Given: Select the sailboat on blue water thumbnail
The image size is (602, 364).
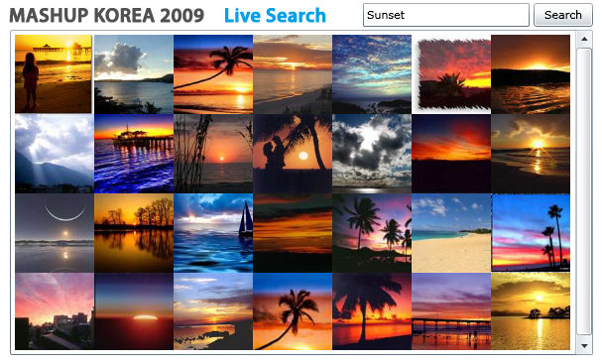Looking at the screenshot, I should [213, 233].
